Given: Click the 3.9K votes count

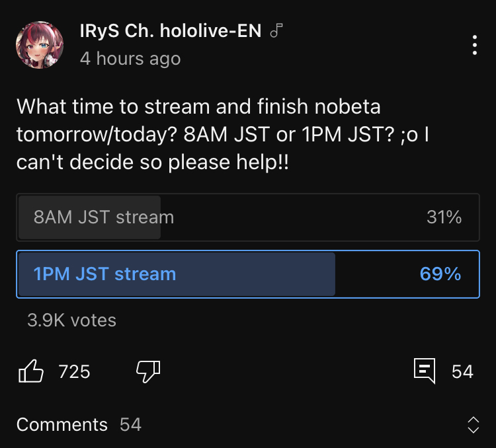Looking at the screenshot, I should click(72, 320).
